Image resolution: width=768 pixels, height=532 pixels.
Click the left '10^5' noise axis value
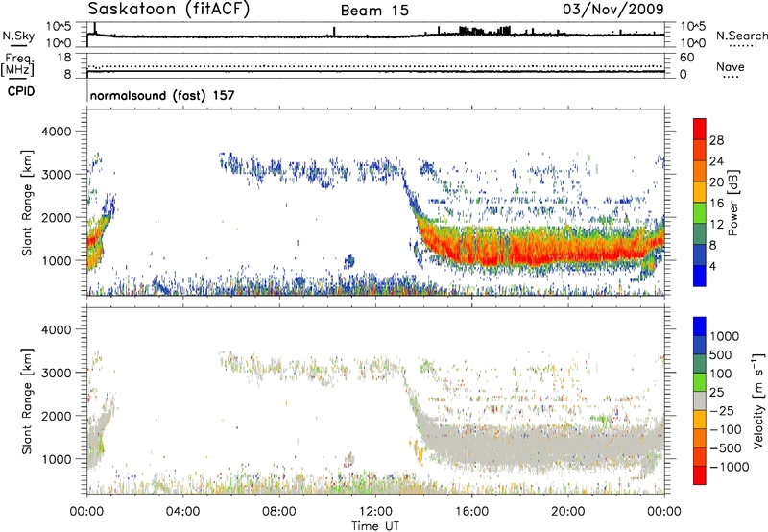point(59,27)
